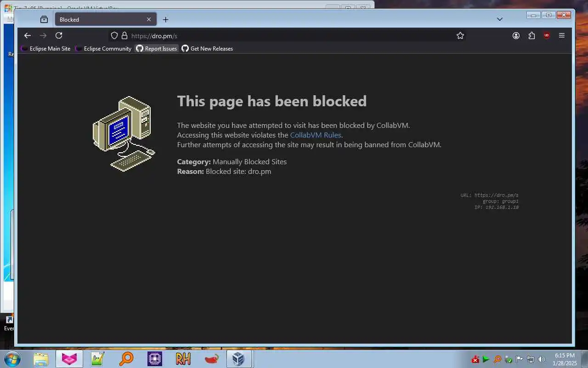This screenshot has height=368, width=588.
Task: Bookmark this page with the star
Action: 460,35
